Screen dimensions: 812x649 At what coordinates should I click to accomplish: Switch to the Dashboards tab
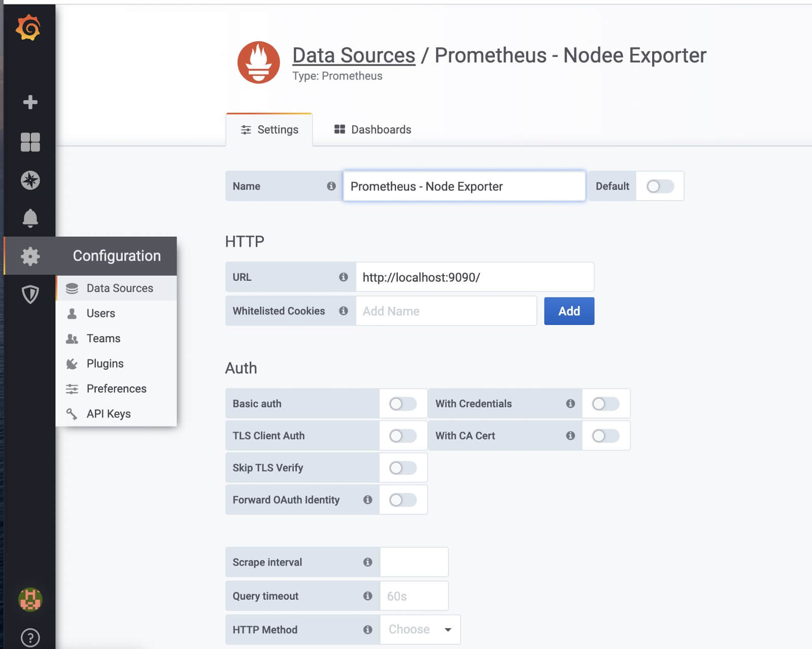click(x=372, y=129)
